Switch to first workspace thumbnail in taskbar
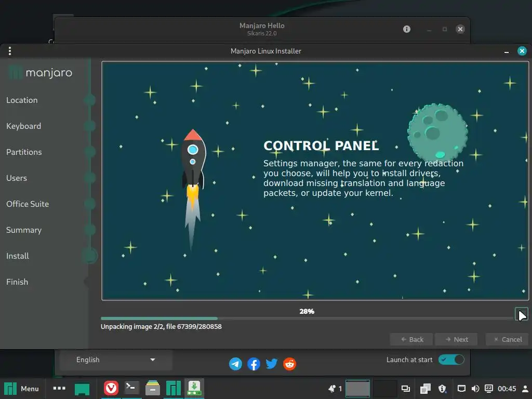The image size is (532, 399). pos(357,389)
